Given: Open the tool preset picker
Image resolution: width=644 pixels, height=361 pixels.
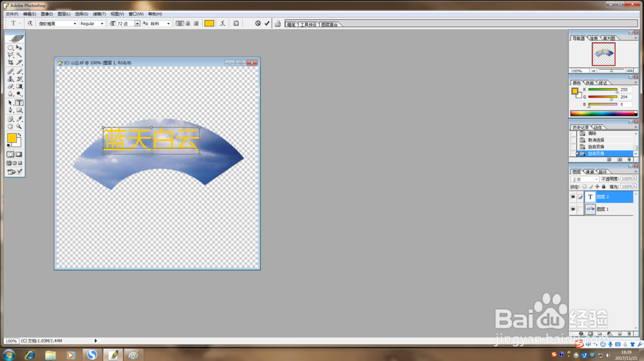Looking at the screenshot, I should pos(15,23).
